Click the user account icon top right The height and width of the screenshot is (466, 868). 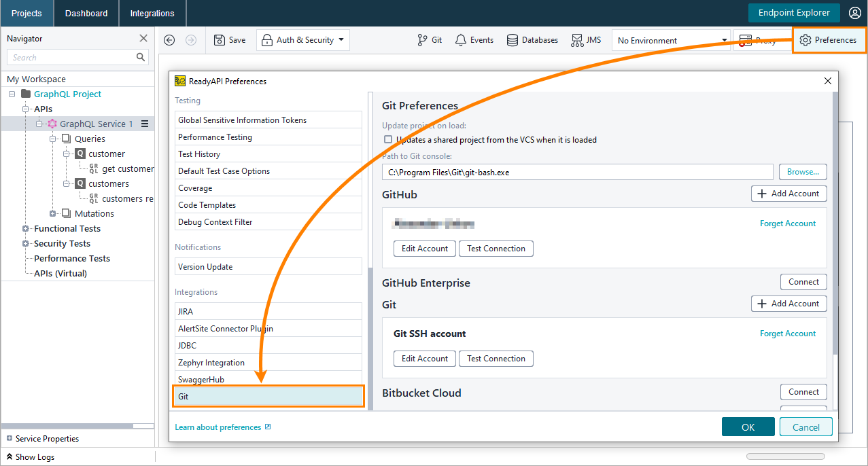coord(855,12)
